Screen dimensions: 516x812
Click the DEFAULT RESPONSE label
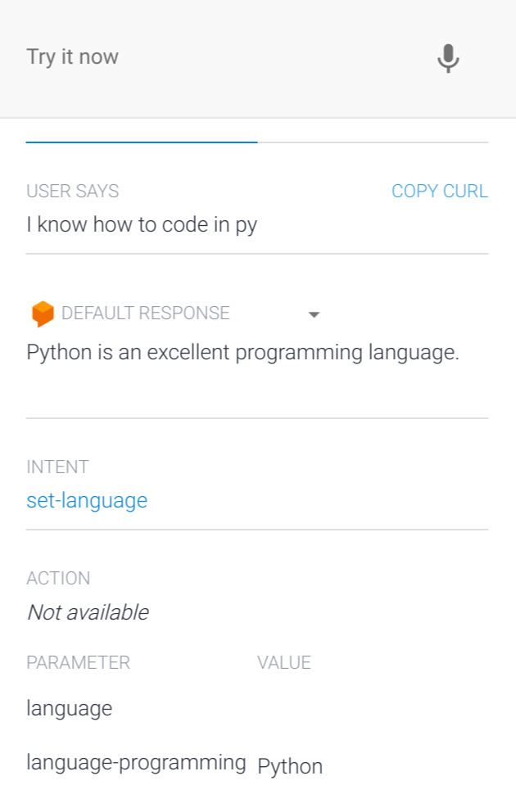click(146, 314)
